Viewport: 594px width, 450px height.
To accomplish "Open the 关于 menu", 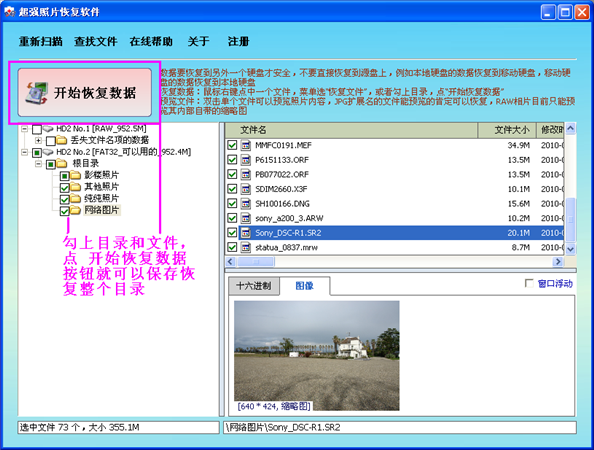I will tap(199, 41).
